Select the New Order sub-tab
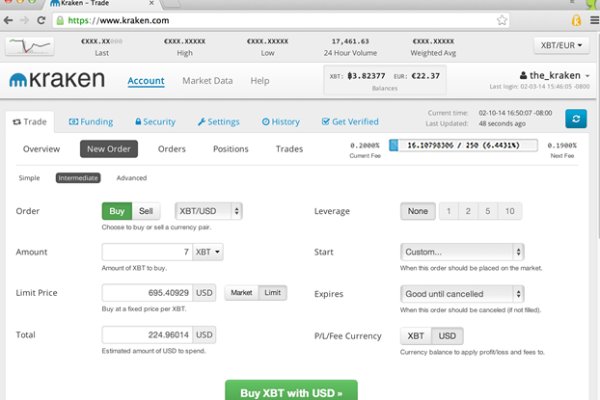 point(109,149)
